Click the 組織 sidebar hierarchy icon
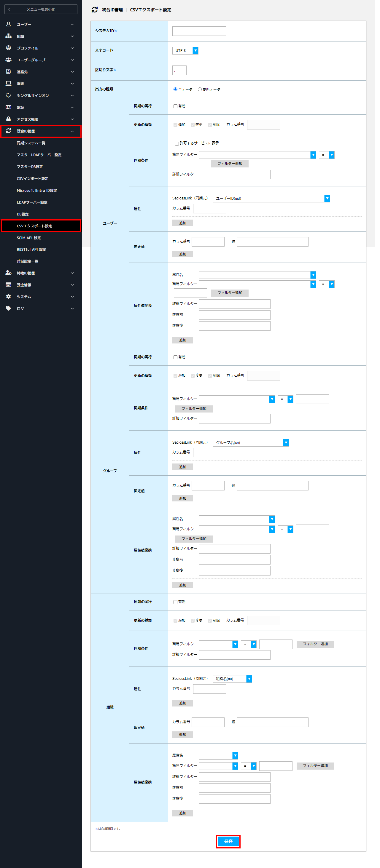Viewport: 380px width, 868px height. coord(8,36)
